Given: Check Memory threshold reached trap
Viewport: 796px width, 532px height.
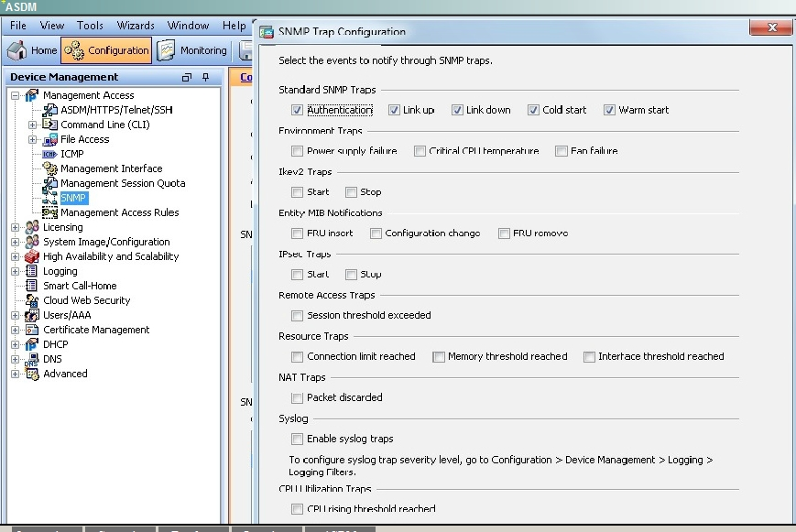Looking at the screenshot, I should tap(438, 357).
